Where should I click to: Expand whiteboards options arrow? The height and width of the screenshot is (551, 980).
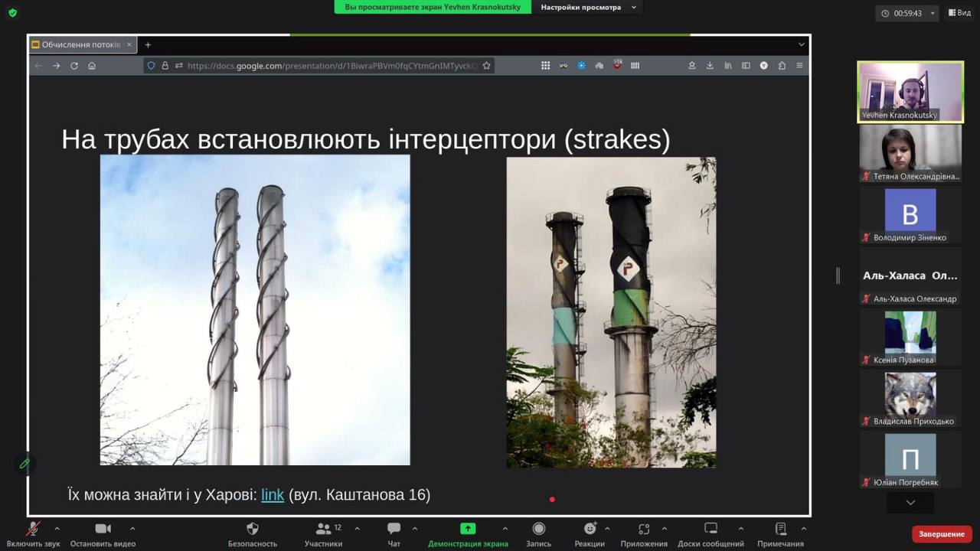[x=740, y=528]
